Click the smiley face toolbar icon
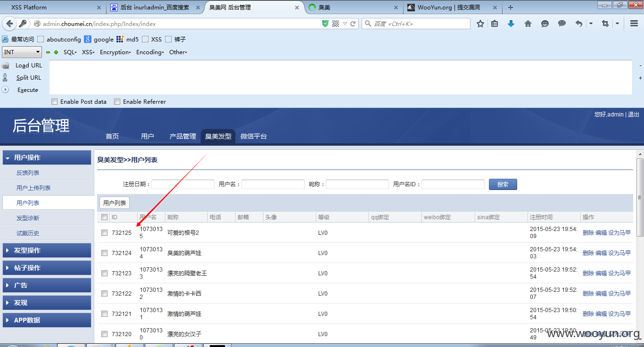The image size is (644, 347). pos(545,24)
